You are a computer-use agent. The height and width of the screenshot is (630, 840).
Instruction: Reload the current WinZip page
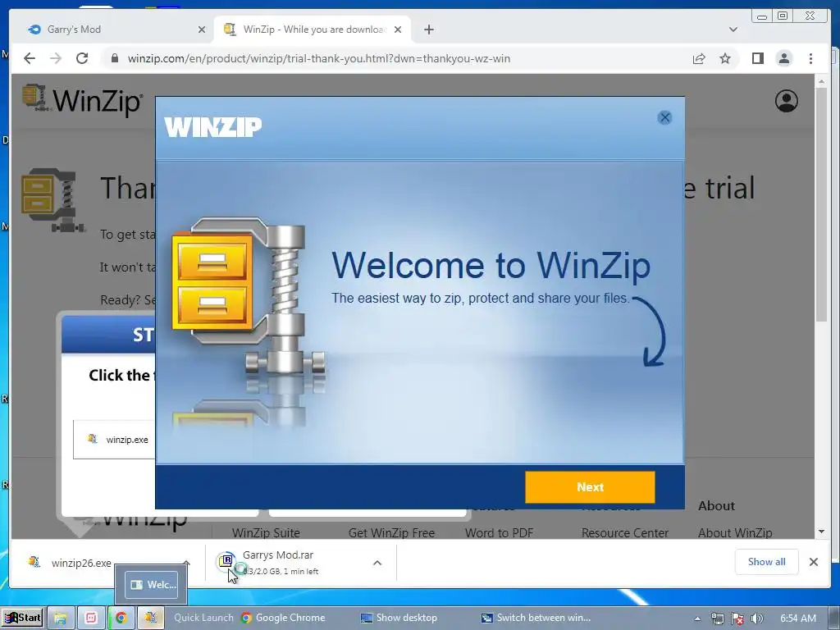[x=82, y=58]
